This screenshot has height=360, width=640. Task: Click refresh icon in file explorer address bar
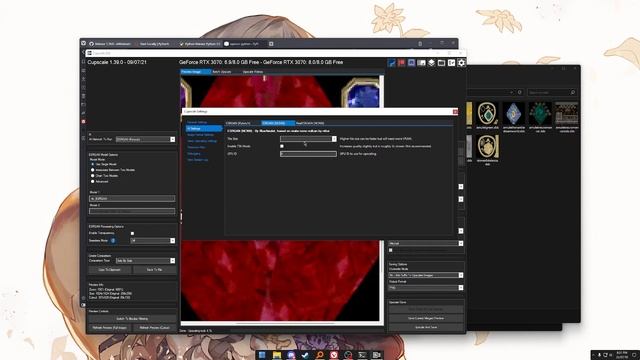click(x=520, y=92)
